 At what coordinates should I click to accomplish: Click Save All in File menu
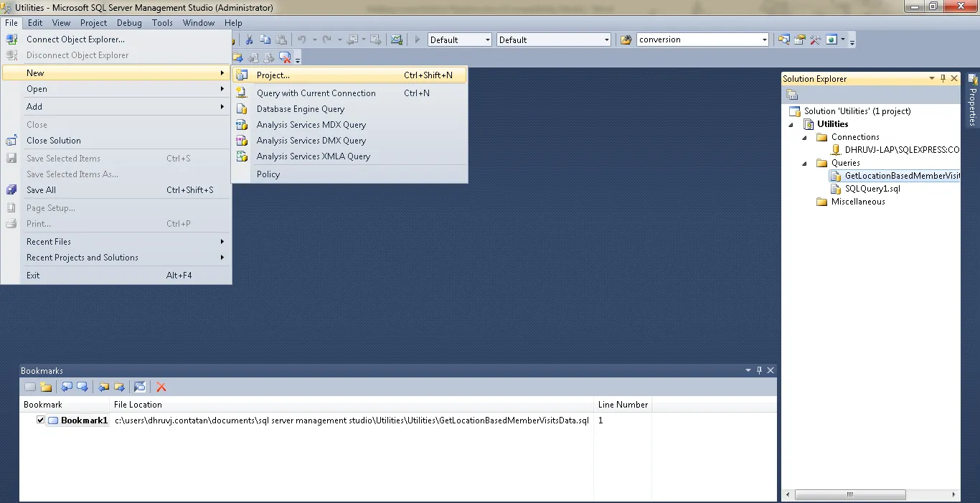click(x=116, y=190)
